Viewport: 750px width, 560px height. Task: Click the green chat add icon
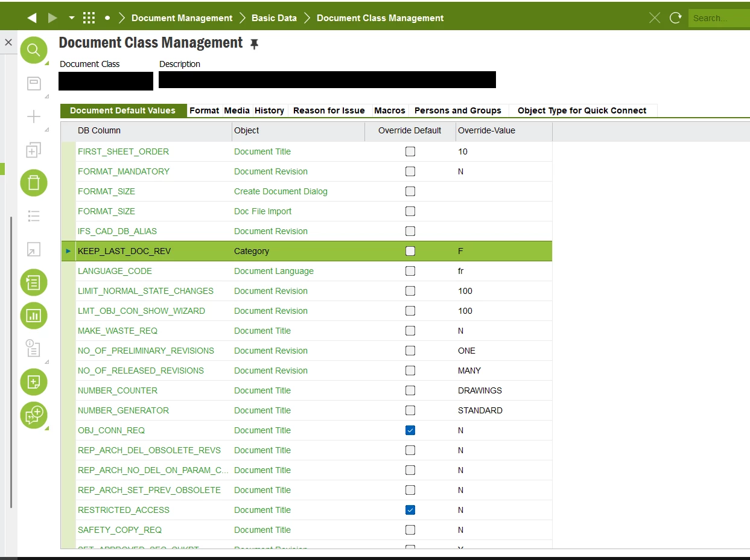click(x=34, y=415)
